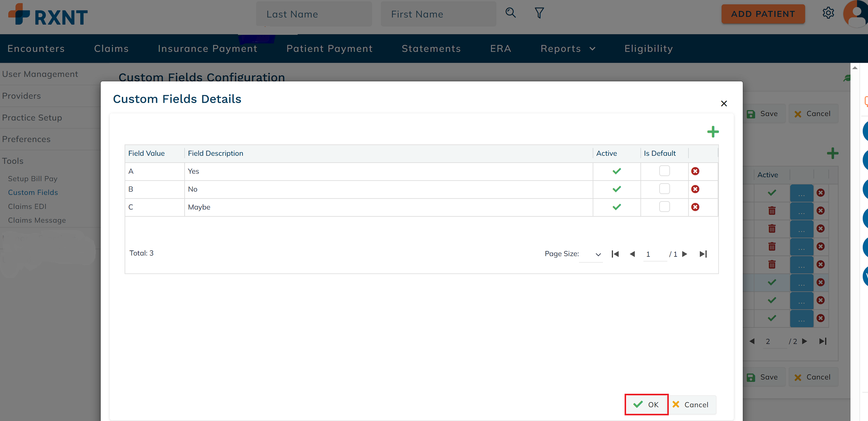The height and width of the screenshot is (421, 868).
Task: Close the Custom Fields Details dialog
Action: tap(724, 103)
